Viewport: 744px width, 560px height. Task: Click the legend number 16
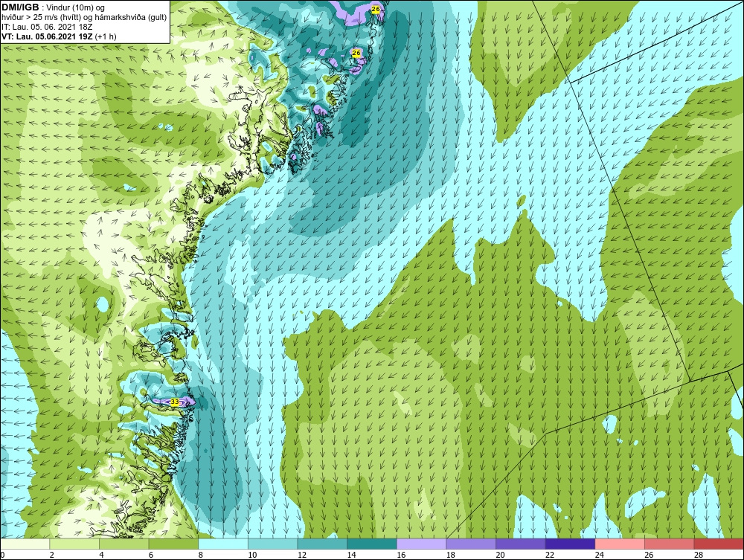401,555
